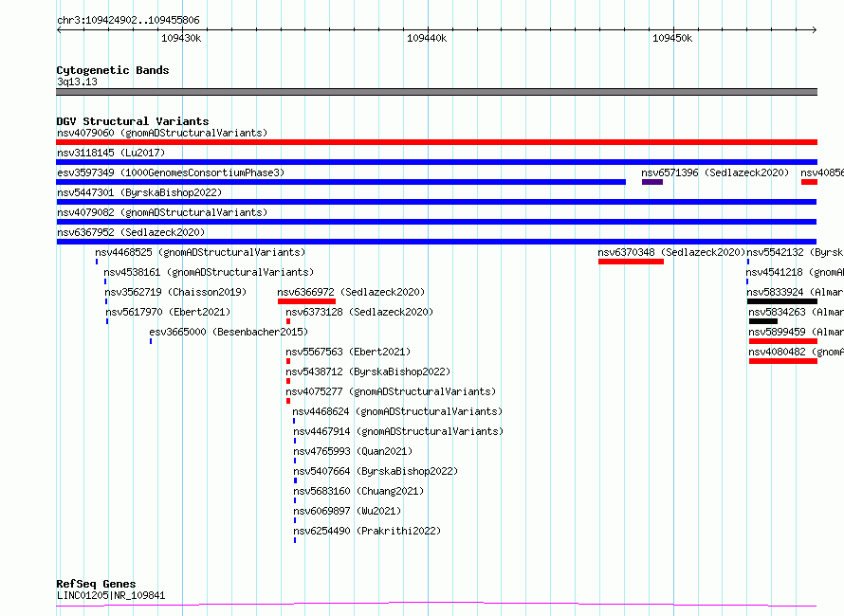The image size is (844, 616).
Task: Click the Cytogenetic Bands track title
Action: point(113,70)
